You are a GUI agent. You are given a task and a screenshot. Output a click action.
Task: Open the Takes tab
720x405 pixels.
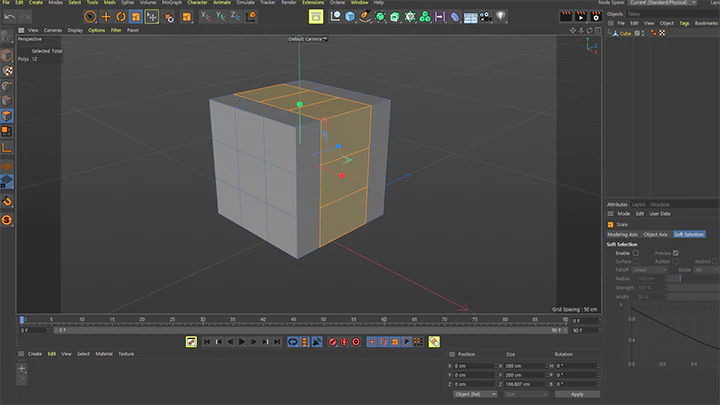pos(634,14)
